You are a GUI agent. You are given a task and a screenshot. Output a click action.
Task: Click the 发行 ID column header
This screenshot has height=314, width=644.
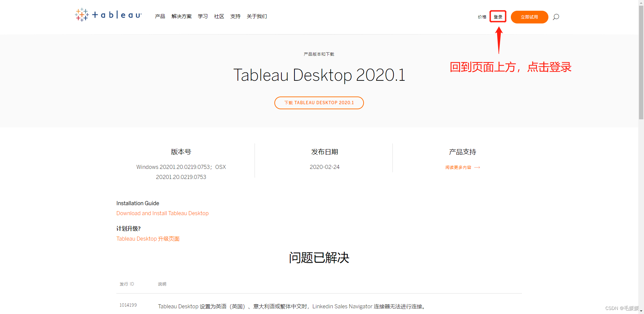click(x=127, y=284)
